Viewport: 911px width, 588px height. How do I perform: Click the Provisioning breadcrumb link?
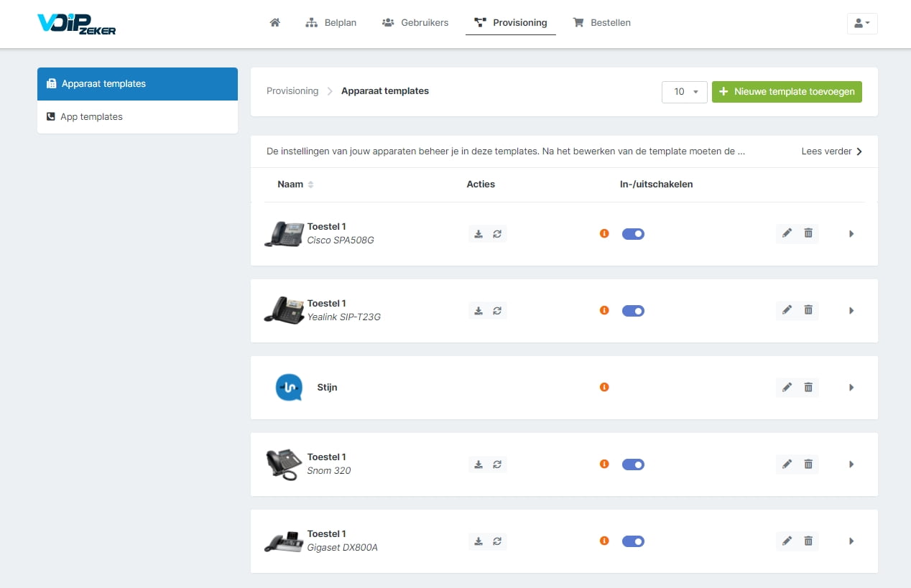292,91
